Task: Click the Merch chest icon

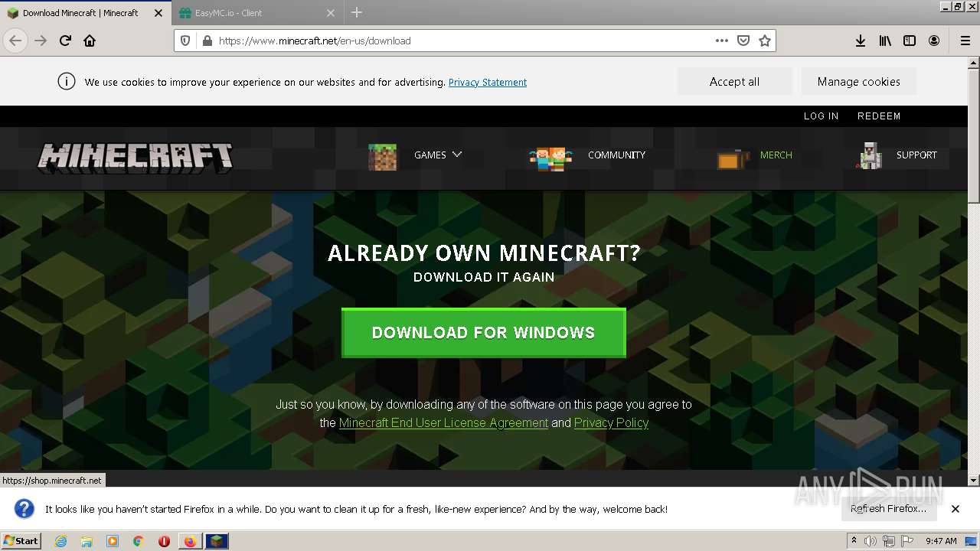Action: tap(733, 158)
